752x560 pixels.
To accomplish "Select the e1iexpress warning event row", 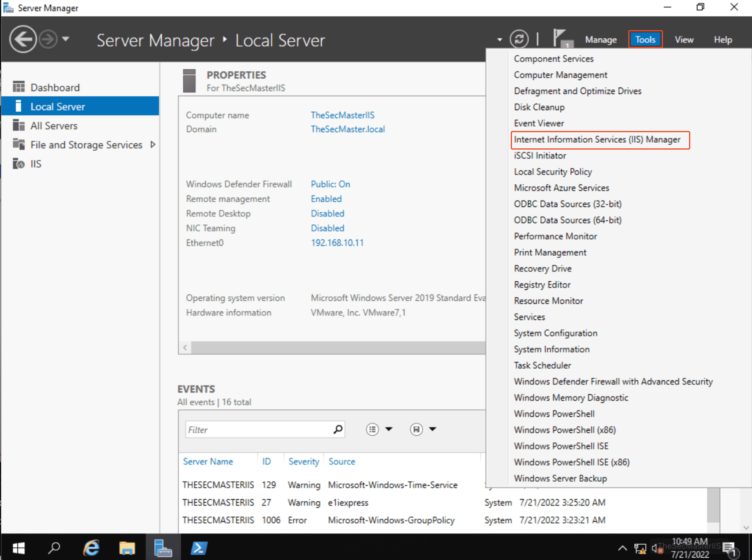I will 442,502.
